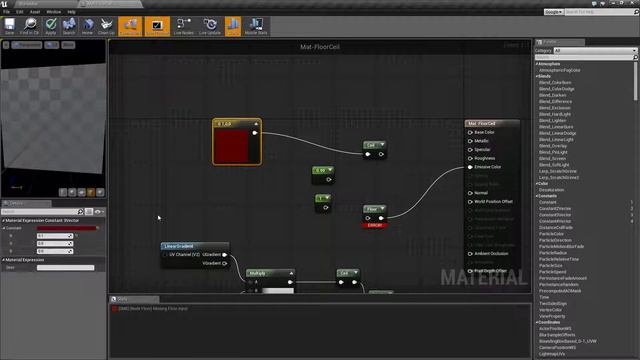Click the Base Color input pin
Viewport: 640px width, 360px height.
coord(470,132)
